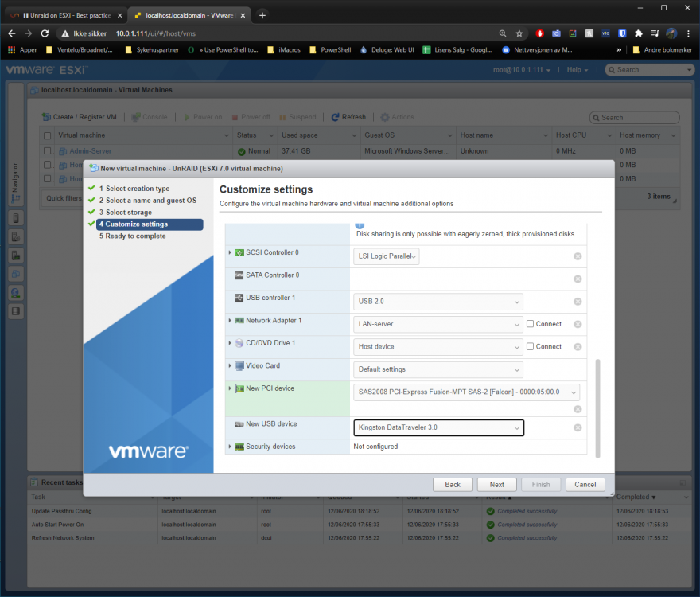The image size is (700, 597).
Task: Remove the New USB device with its X icon
Action: pyautogui.click(x=577, y=427)
